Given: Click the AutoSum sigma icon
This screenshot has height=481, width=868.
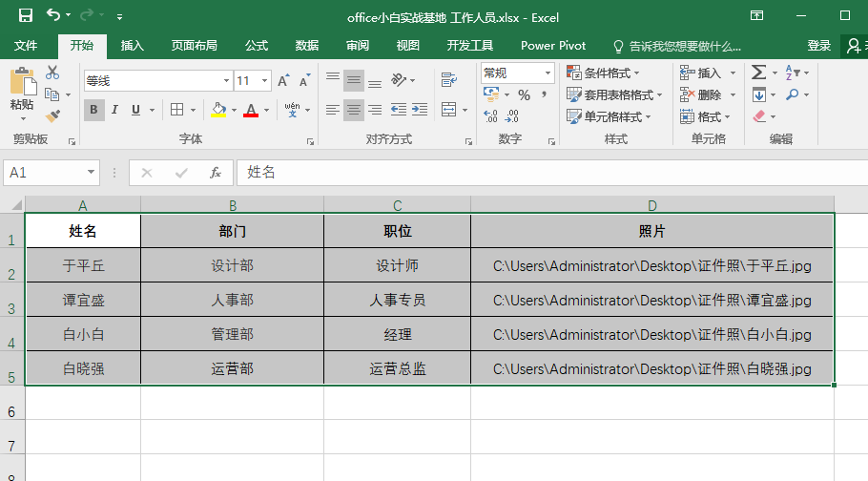Looking at the screenshot, I should click(758, 73).
